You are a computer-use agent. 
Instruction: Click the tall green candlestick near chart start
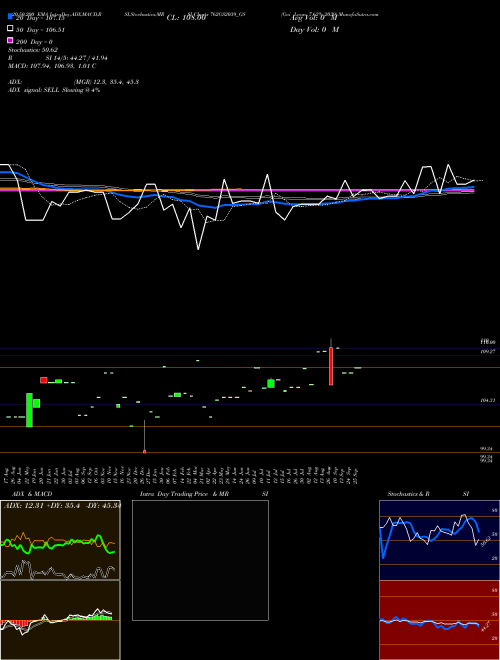coord(29,410)
